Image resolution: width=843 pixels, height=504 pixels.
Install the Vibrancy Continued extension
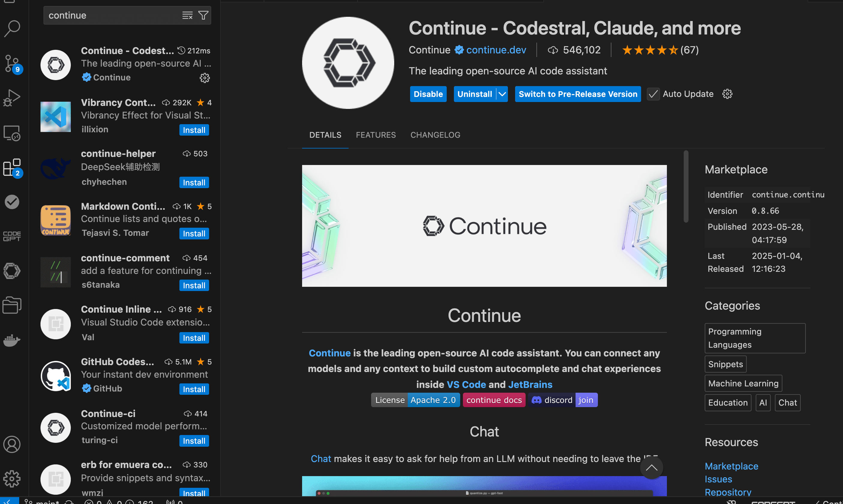194,130
